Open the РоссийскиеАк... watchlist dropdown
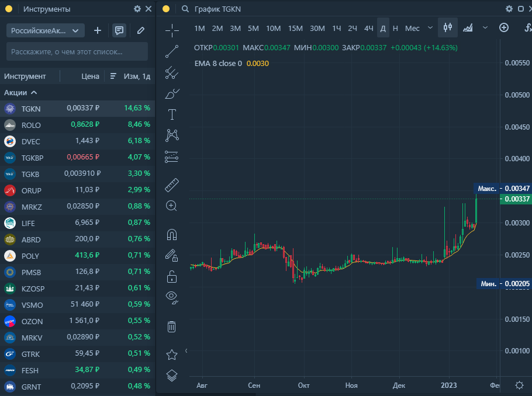532x396 pixels. pyautogui.click(x=46, y=30)
